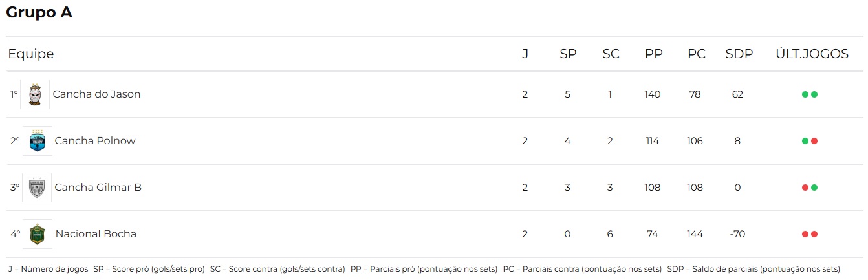Click the ÚLT.JOGOS column header
This screenshot has height=280, width=868.
812,54
